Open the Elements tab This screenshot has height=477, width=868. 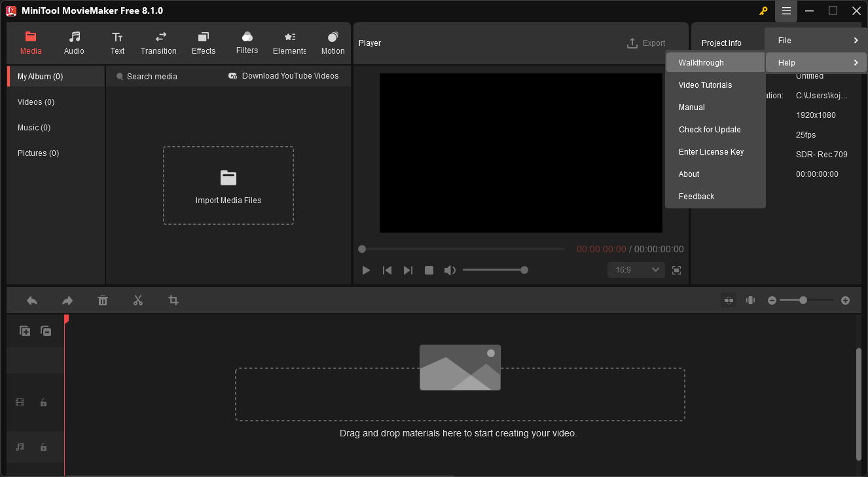click(x=289, y=43)
